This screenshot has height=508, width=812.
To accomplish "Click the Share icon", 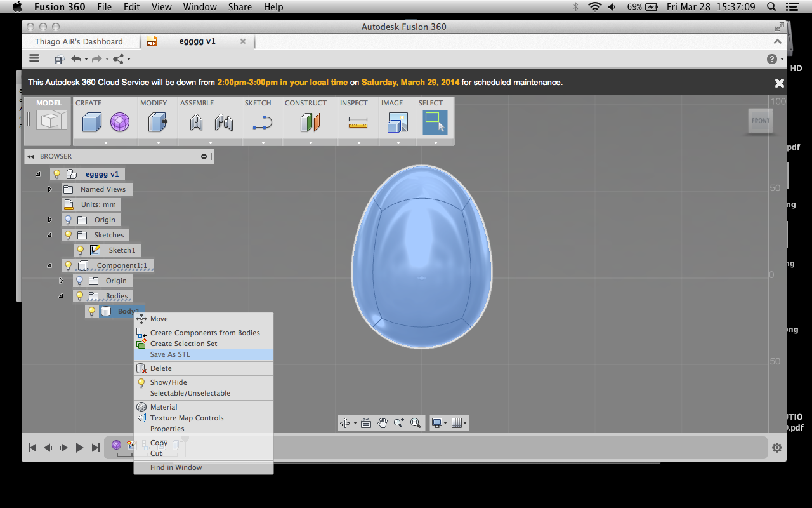I will point(118,59).
